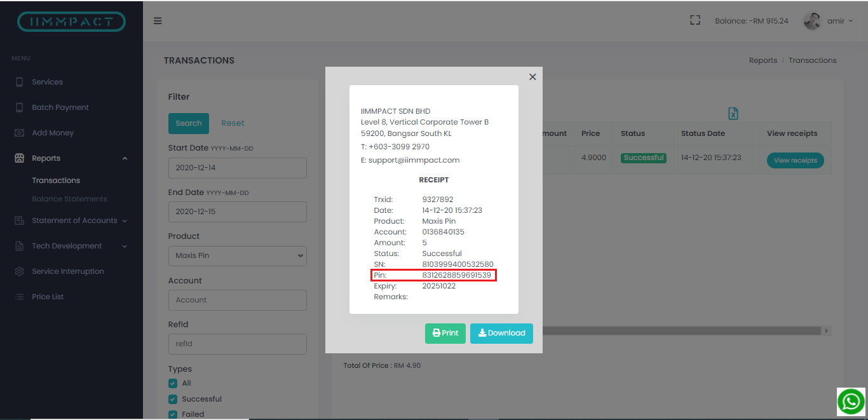Viewport: 868px width, 420px height.
Task: Go to Add Money
Action: 53,133
